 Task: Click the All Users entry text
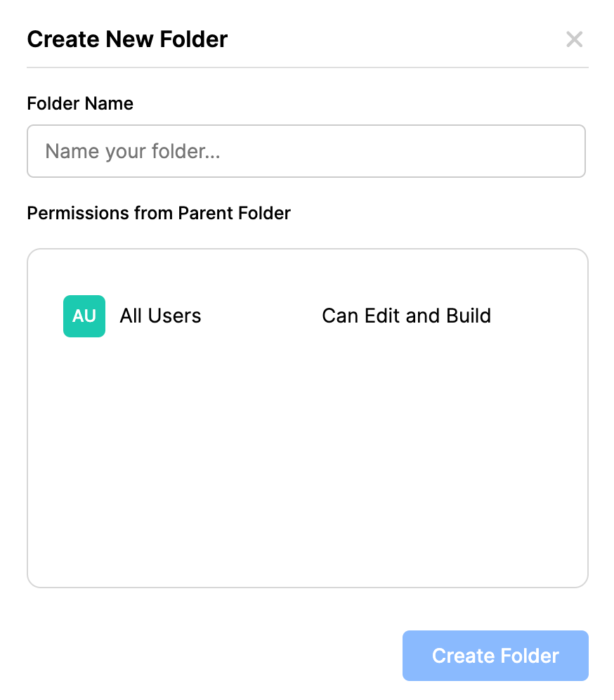pos(160,316)
